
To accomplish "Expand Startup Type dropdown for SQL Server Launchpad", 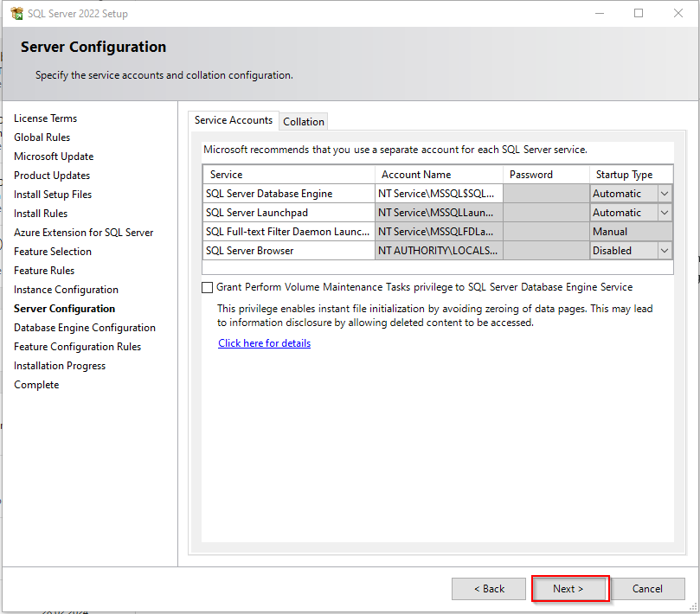I will pos(664,213).
